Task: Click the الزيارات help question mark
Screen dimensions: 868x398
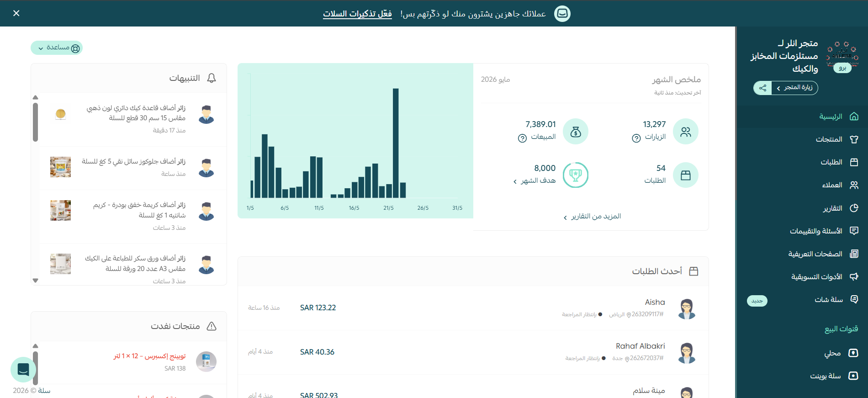Action: pos(636,138)
